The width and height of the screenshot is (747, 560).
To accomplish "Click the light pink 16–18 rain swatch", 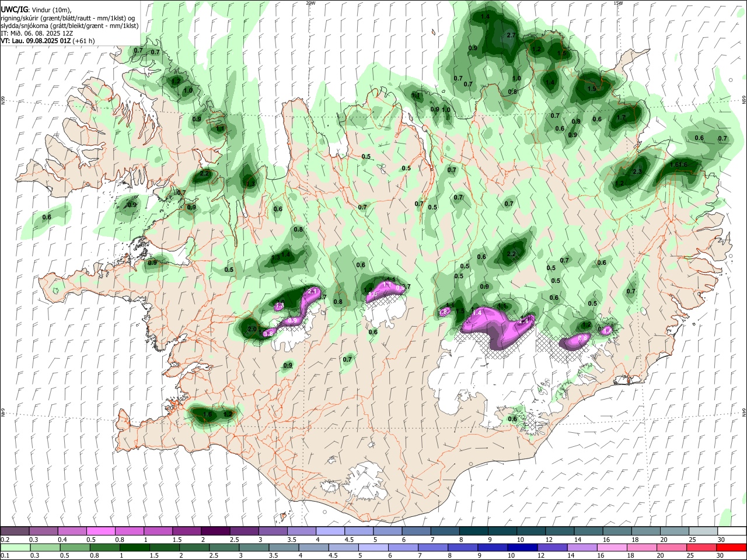I will pyautogui.click(x=612, y=547).
